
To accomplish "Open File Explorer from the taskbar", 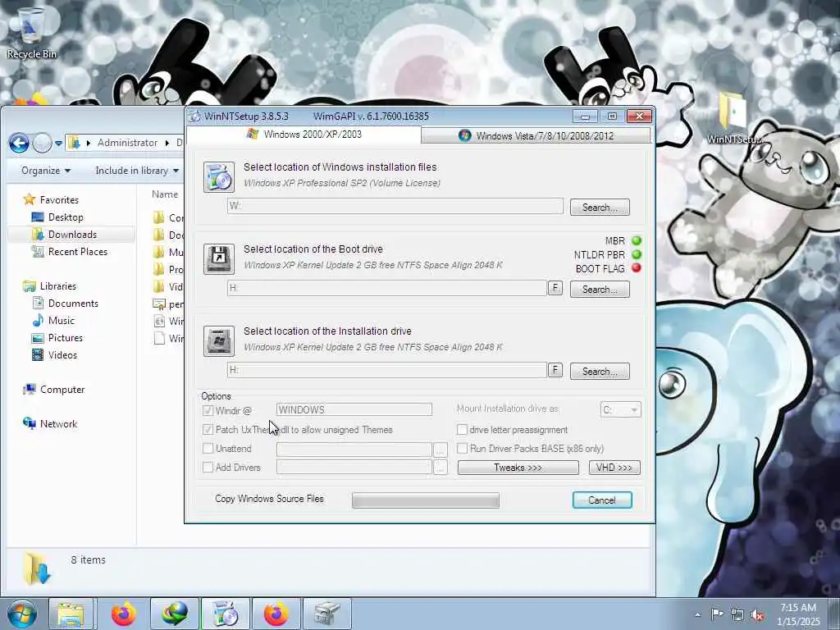I will (71, 614).
